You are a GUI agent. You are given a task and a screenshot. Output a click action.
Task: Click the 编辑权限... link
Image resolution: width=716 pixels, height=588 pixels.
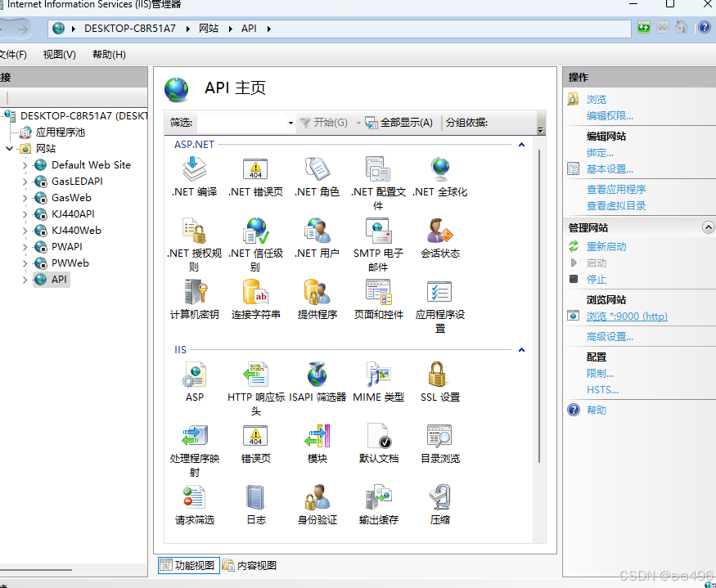tap(610, 116)
